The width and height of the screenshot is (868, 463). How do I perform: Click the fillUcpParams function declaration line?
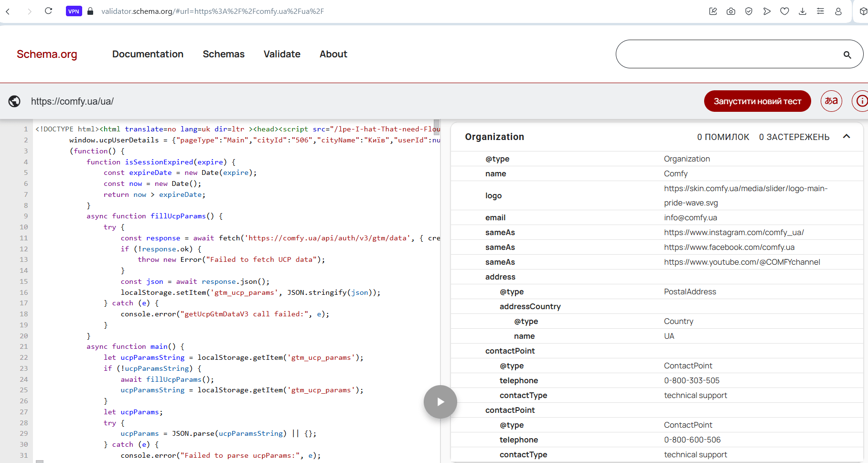click(155, 216)
